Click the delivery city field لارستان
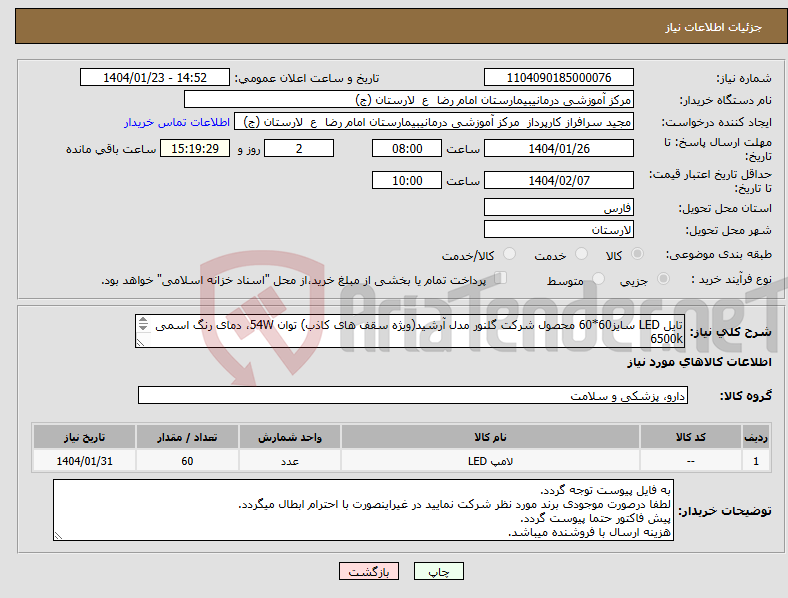The height and width of the screenshot is (598, 788). point(558,230)
